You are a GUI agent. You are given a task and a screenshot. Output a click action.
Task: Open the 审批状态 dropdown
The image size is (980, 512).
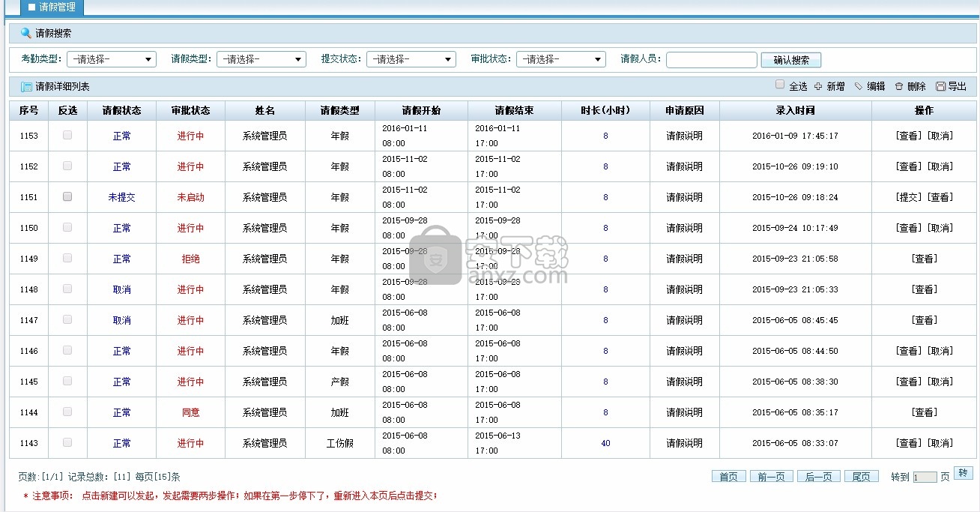[x=561, y=59]
